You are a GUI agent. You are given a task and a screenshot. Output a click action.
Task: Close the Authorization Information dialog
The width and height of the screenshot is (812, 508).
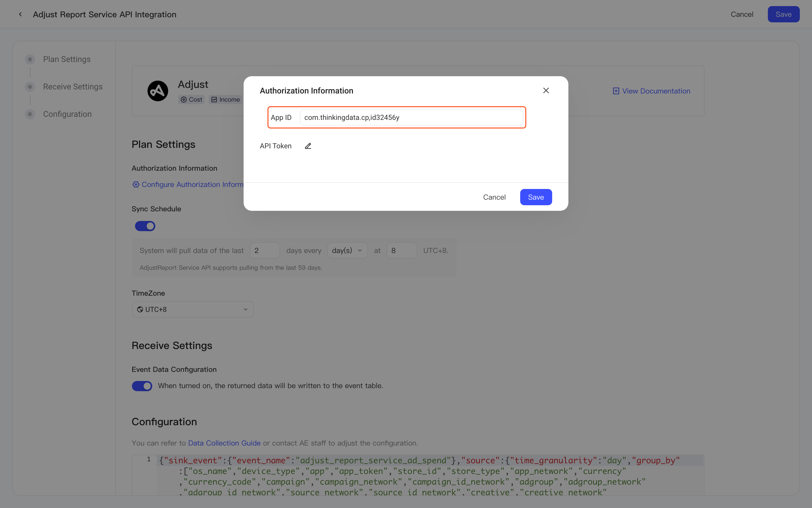pyautogui.click(x=546, y=90)
